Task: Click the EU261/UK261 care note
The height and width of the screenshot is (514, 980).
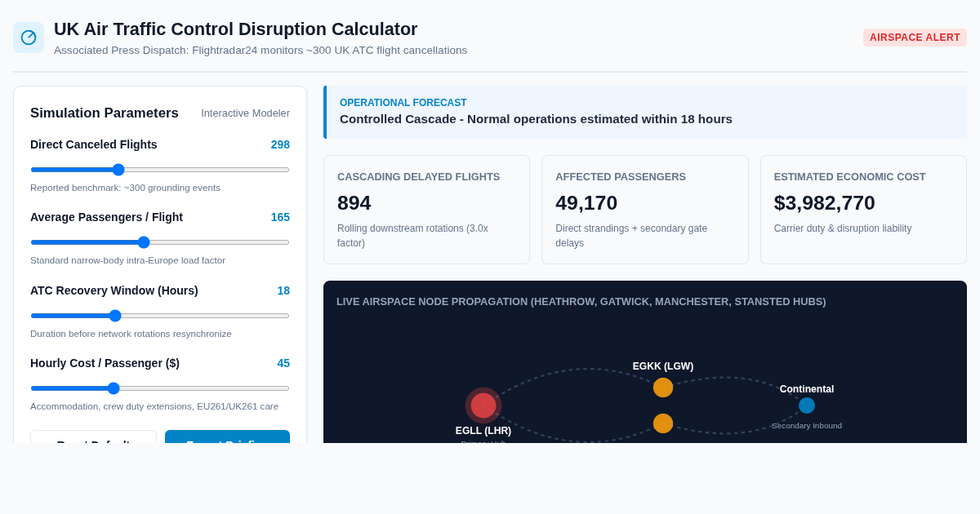Action: click(154, 406)
